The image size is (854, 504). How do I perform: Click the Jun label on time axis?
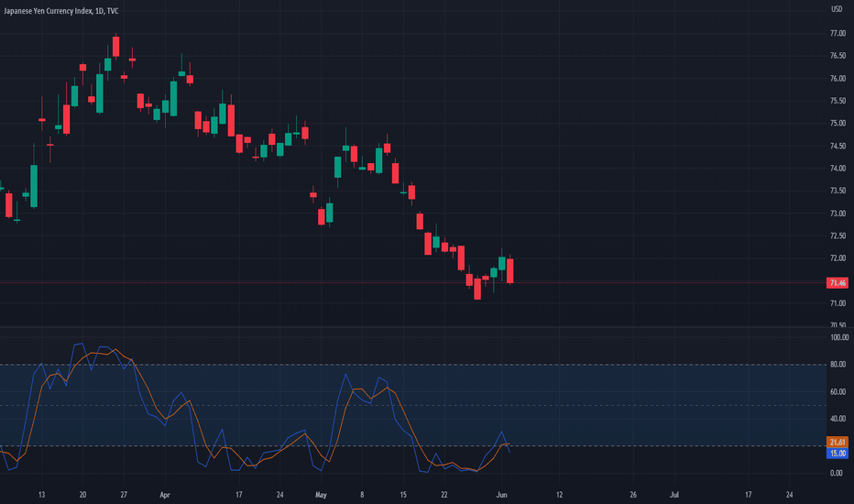tap(501, 495)
